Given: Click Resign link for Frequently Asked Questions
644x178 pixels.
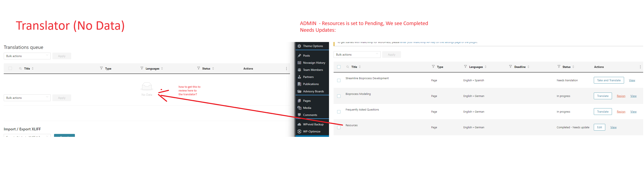Looking at the screenshot, I should click(621, 112).
